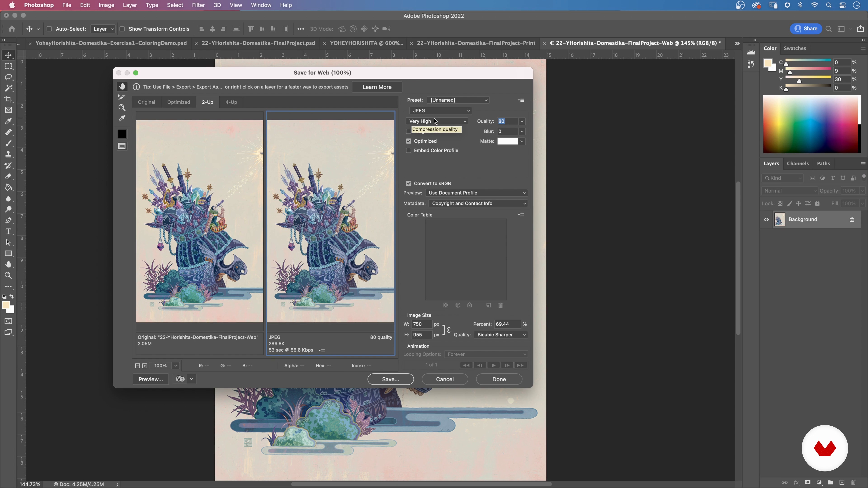Screen dimensions: 868x488
Task: Click the Percent field showing 69.44
Action: (x=507, y=324)
